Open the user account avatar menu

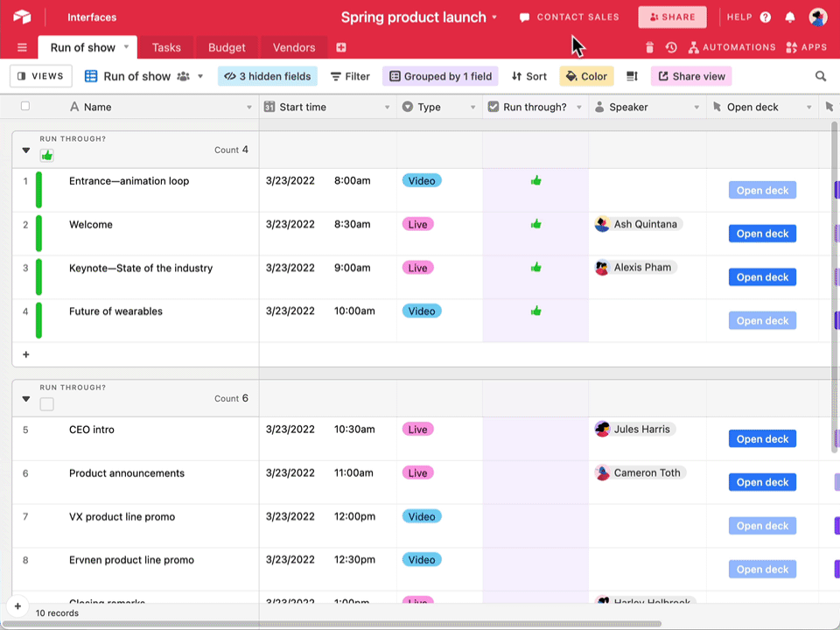[817, 17]
